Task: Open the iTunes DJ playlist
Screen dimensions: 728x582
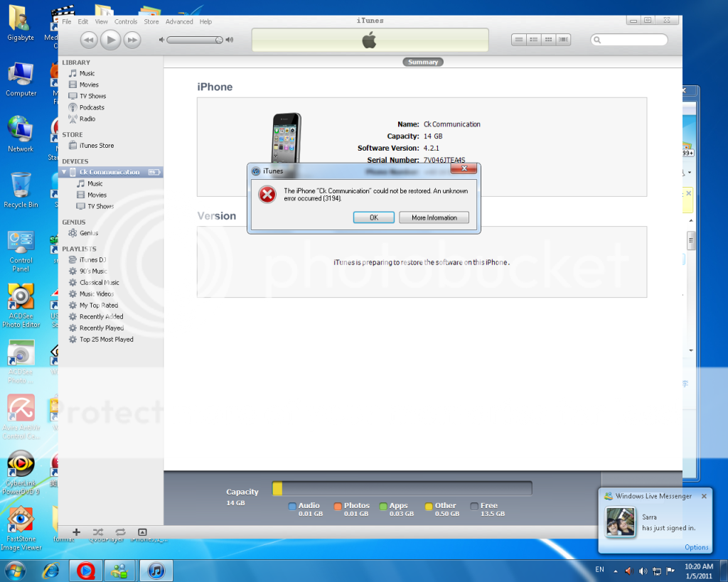Action: [92, 260]
